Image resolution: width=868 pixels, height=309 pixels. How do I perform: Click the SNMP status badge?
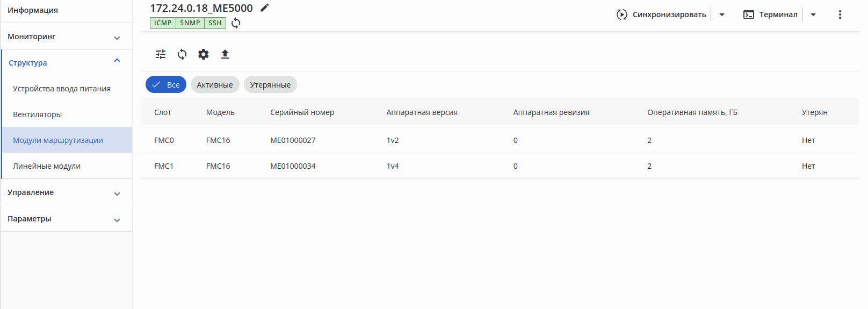click(x=190, y=23)
